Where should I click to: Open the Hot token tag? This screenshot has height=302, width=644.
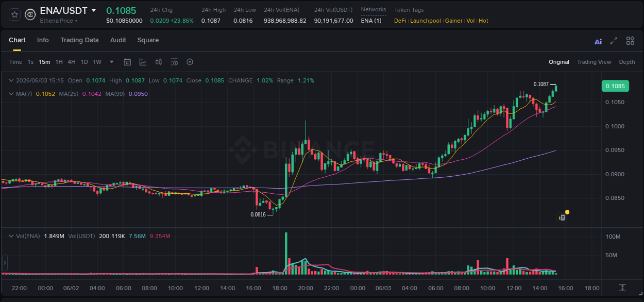pos(483,21)
